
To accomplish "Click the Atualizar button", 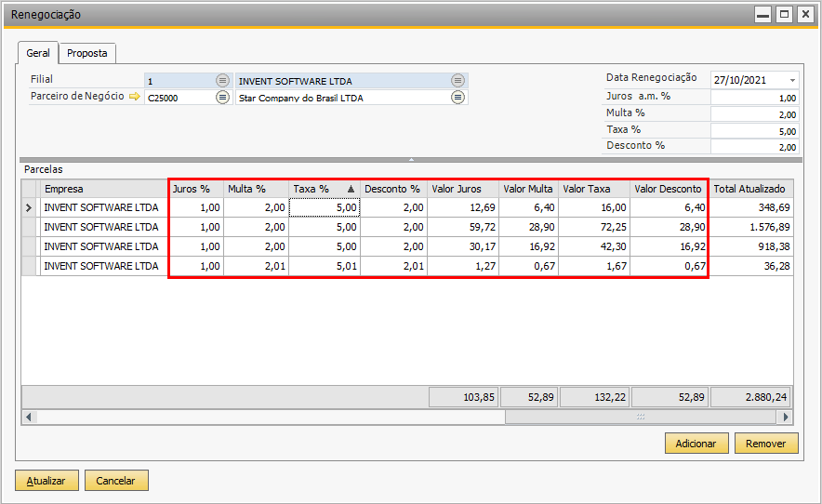I will (x=46, y=481).
